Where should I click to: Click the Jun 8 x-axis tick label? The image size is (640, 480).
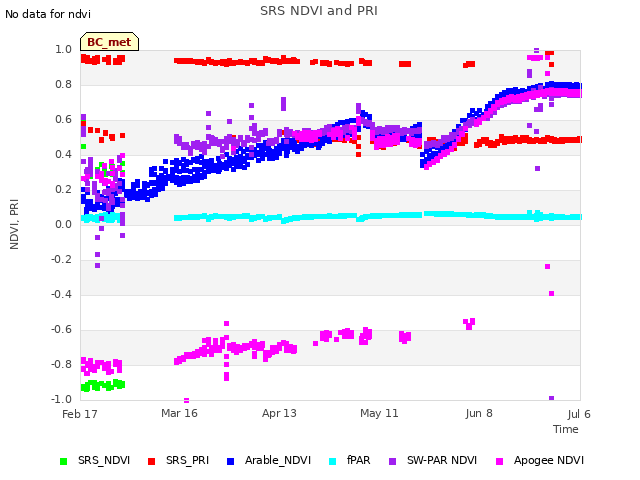479,413
